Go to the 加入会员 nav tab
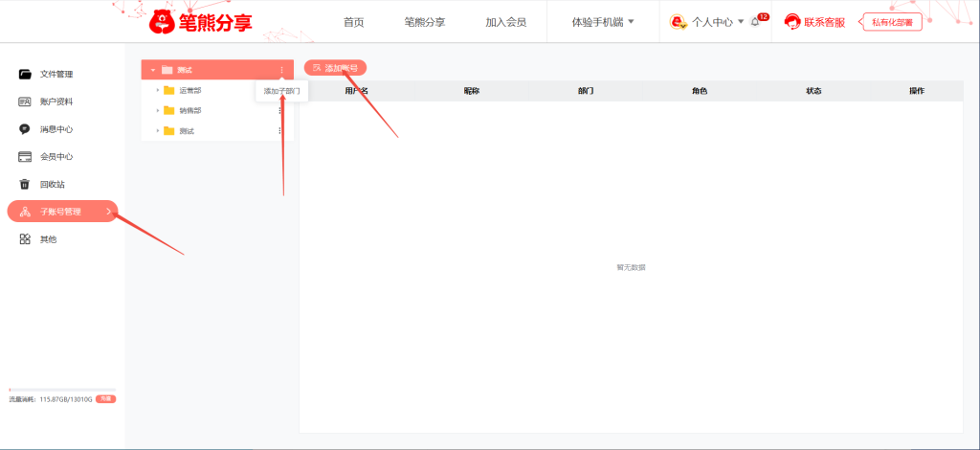 click(x=505, y=22)
